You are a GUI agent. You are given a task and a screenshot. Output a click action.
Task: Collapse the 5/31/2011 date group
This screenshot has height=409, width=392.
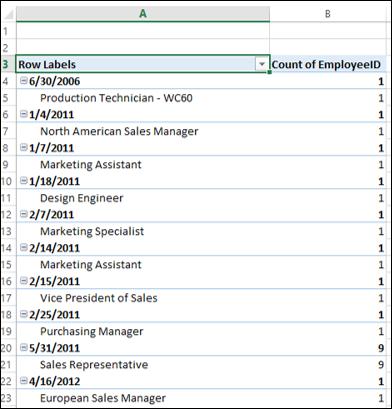pos(23,348)
